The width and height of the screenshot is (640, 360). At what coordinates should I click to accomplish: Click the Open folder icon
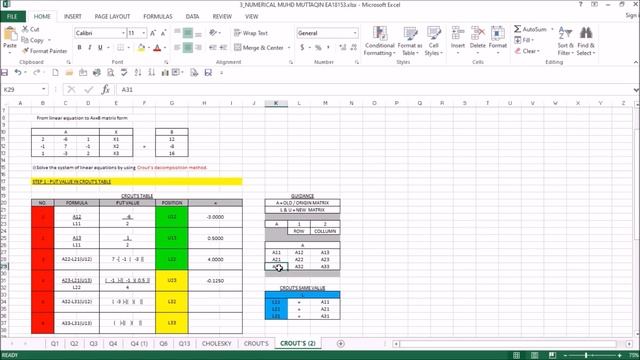tap(69, 73)
